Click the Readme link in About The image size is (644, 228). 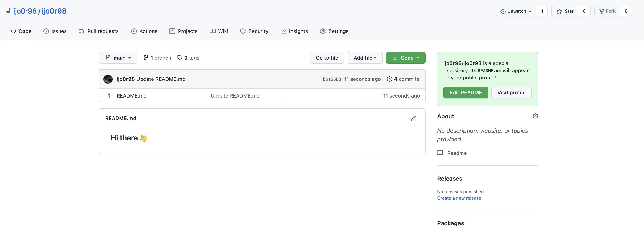click(457, 153)
